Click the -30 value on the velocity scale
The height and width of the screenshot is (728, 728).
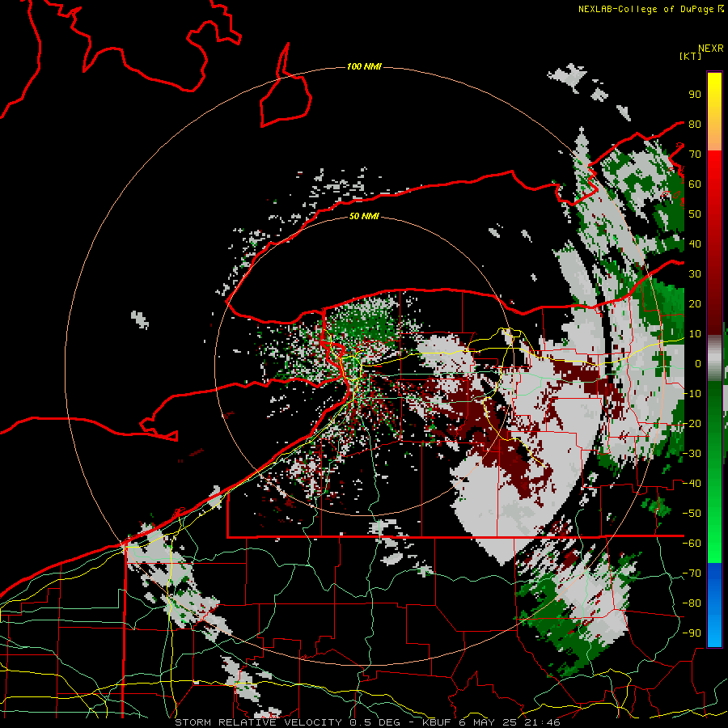tap(692, 454)
